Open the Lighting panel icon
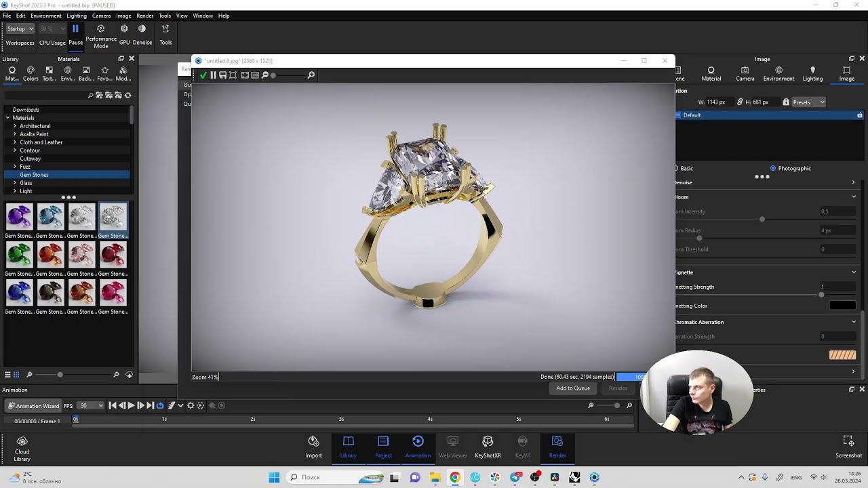The image size is (868, 488). click(812, 70)
